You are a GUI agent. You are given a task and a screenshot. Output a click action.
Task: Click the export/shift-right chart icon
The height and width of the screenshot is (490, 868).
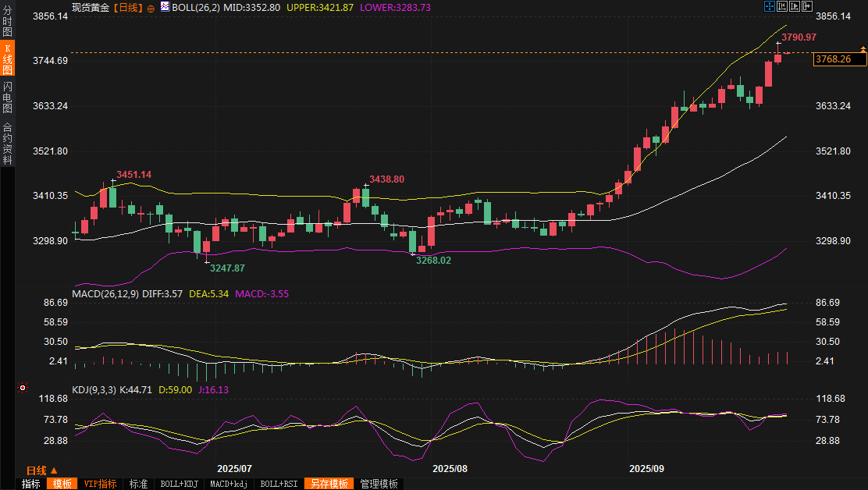click(807, 6)
